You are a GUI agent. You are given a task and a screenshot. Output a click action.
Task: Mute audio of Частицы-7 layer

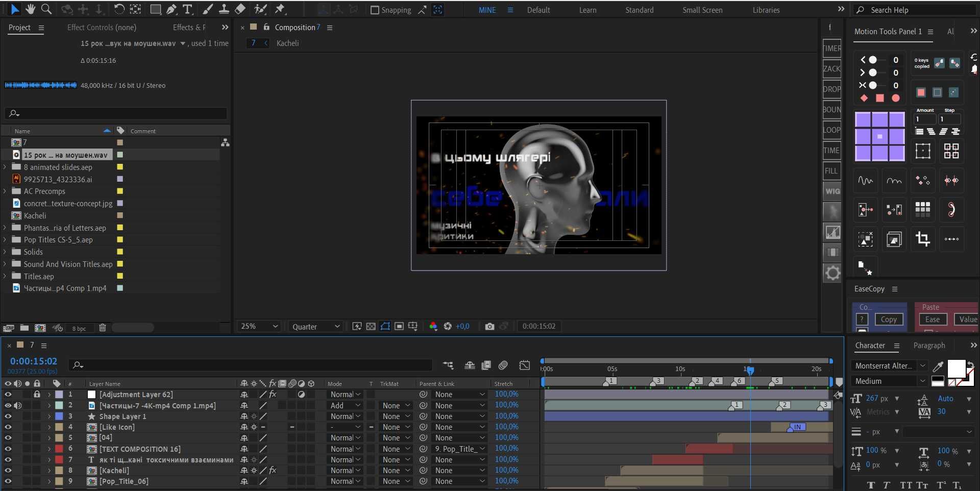18,405
